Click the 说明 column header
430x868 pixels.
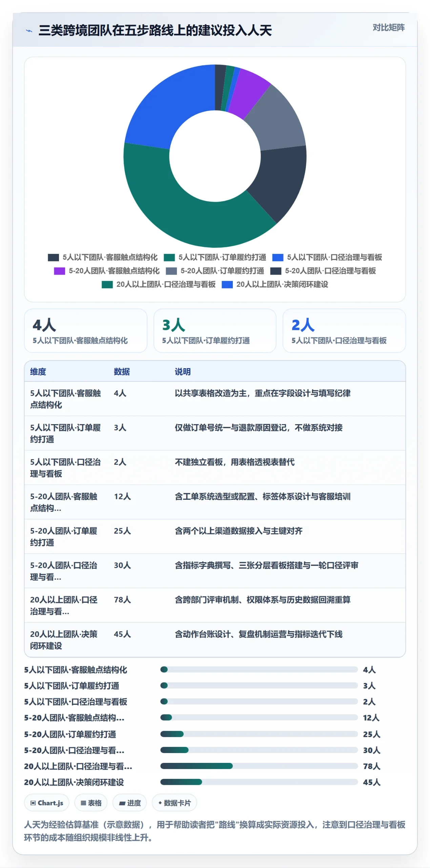click(183, 372)
